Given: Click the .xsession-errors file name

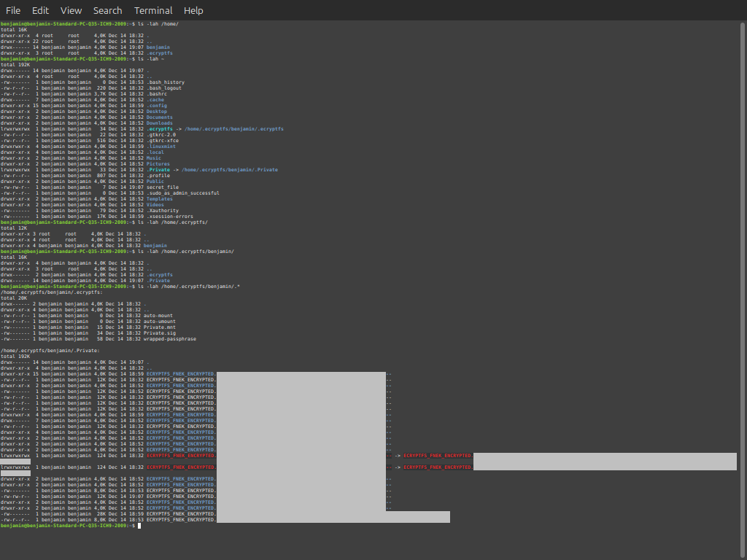Looking at the screenshot, I should (171, 217).
